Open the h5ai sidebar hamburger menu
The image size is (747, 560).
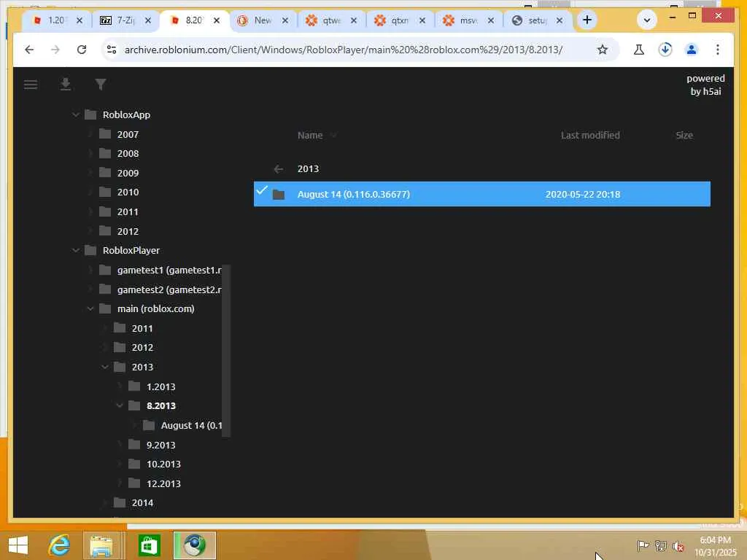31,85
